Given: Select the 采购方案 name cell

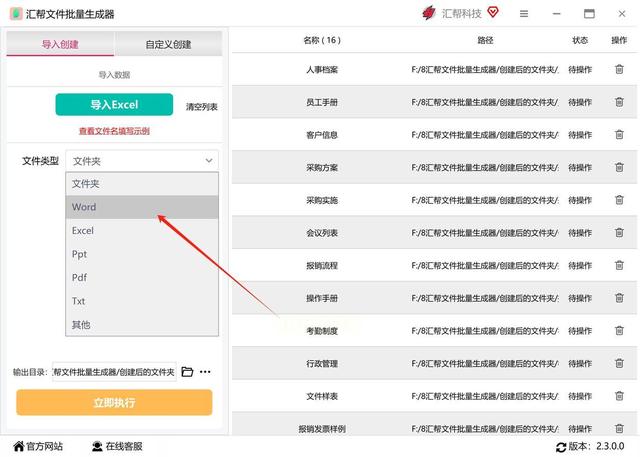Looking at the screenshot, I should point(322,167).
